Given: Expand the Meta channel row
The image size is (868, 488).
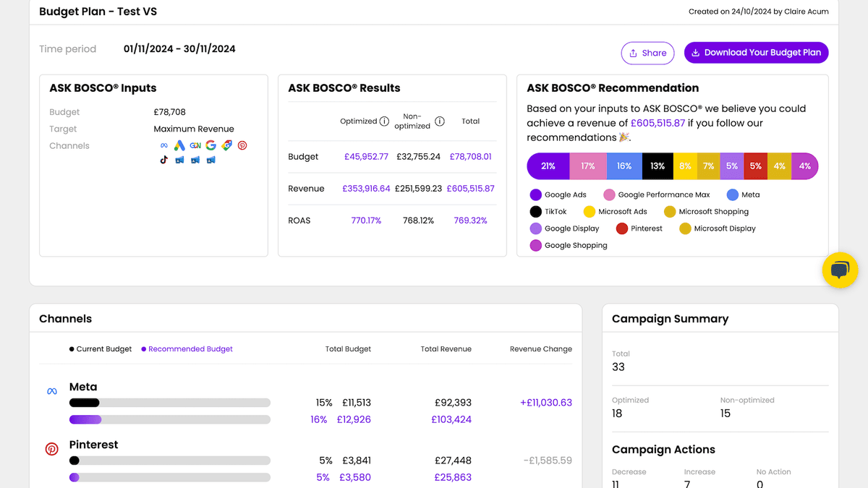Looking at the screenshot, I should tap(83, 387).
